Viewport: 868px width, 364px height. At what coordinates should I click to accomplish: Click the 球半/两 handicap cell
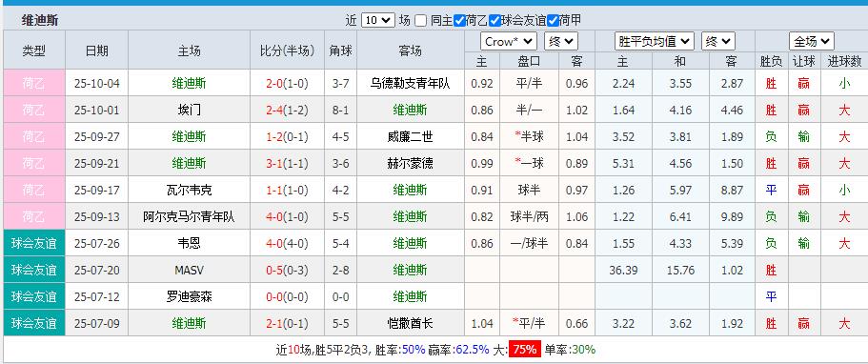point(529,216)
